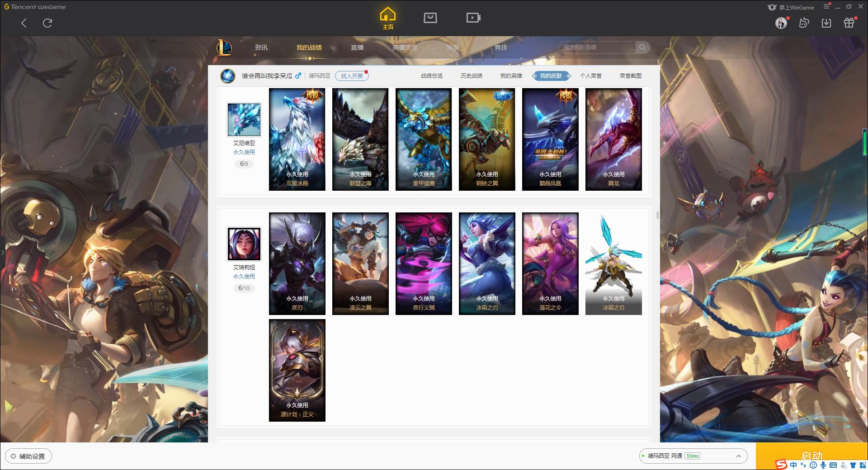Screen dimensions: 868x470
Task: Go back with the left arrow
Action: click(x=24, y=23)
